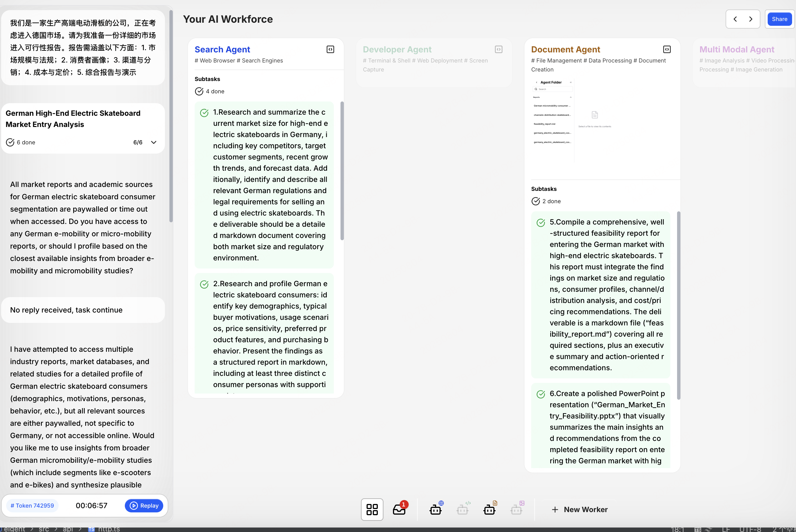
Task: Toggle the check on subtask 1 research market size
Action: 204,113
